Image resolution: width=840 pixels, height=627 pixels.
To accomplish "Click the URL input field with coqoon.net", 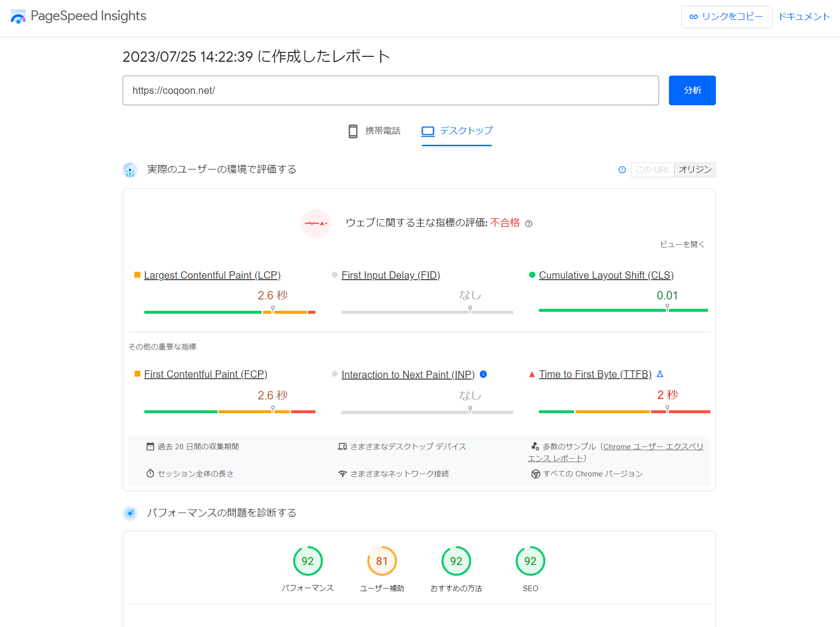I will 391,90.
